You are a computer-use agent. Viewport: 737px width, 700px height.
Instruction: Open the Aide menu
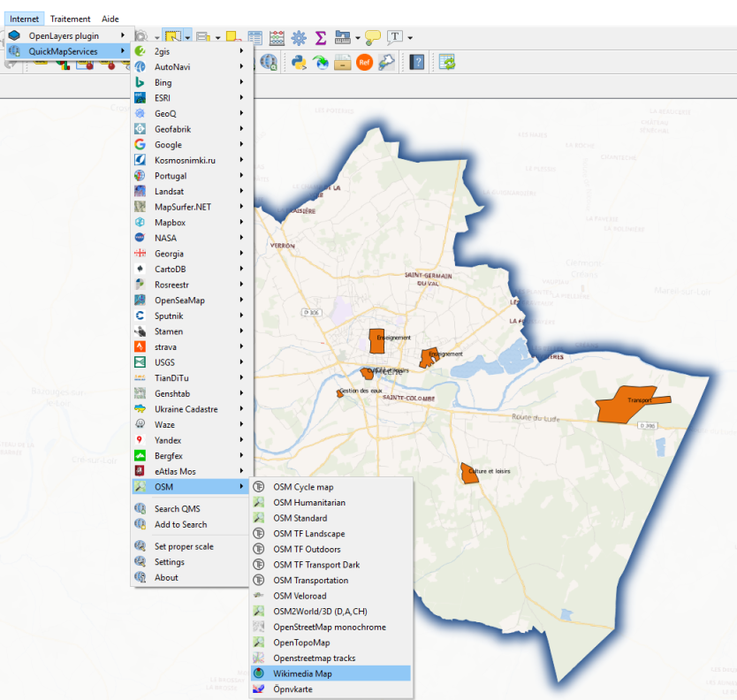110,19
